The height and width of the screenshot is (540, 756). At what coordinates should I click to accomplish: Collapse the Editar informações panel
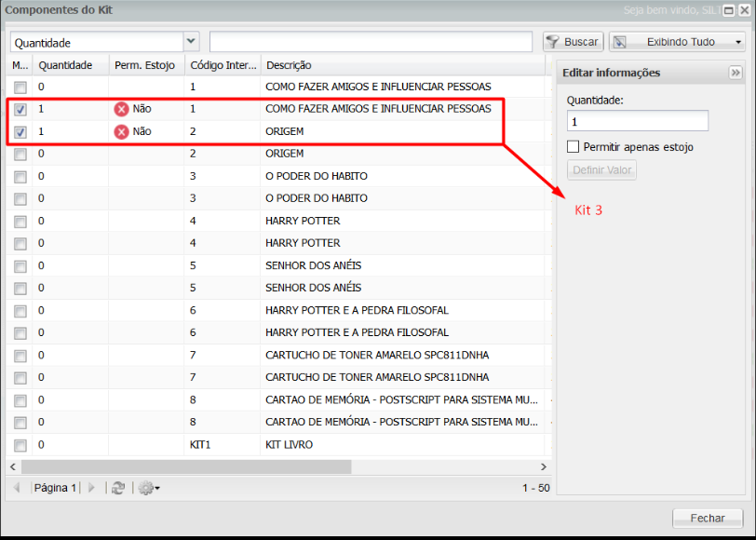tap(736, 73)
